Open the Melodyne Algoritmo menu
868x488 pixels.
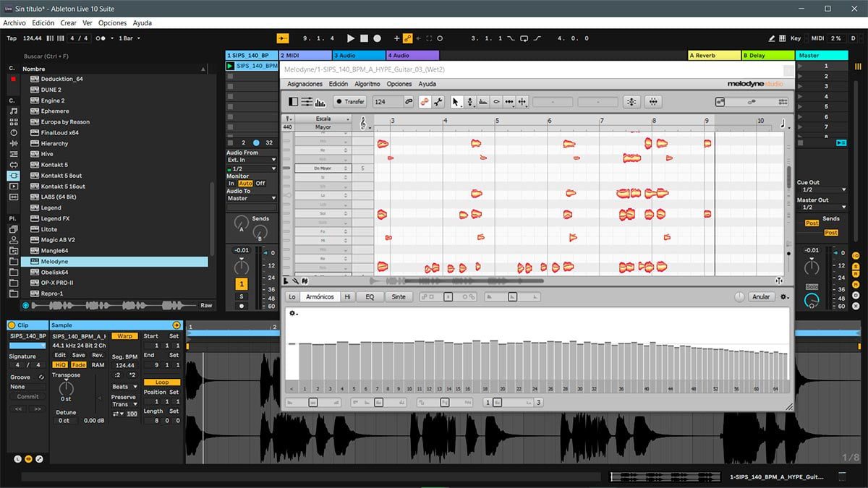(367, 84)
